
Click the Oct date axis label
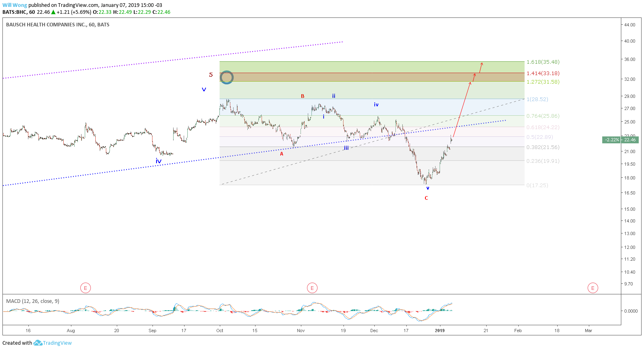(220, 331)
